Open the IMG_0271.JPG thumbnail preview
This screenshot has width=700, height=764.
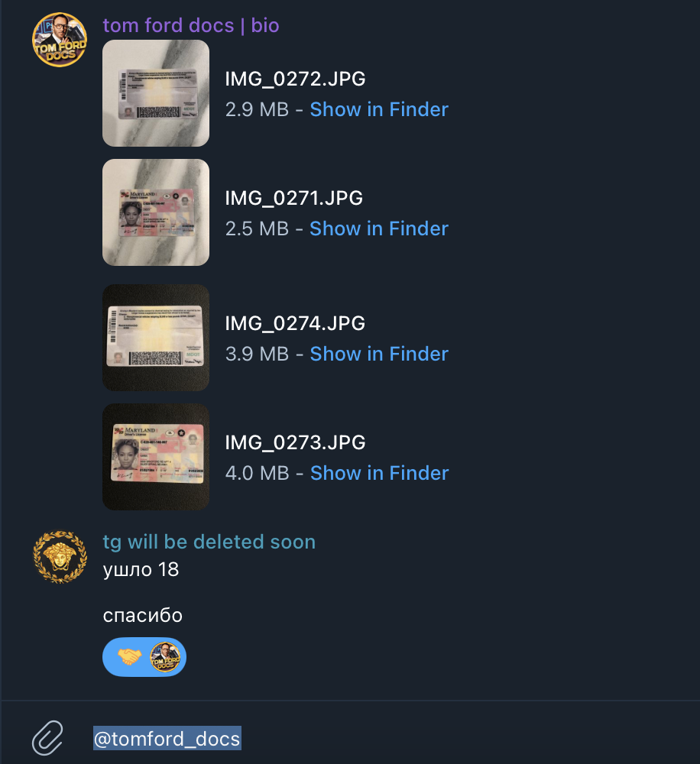pyautogui.click(x=156, y=212)
